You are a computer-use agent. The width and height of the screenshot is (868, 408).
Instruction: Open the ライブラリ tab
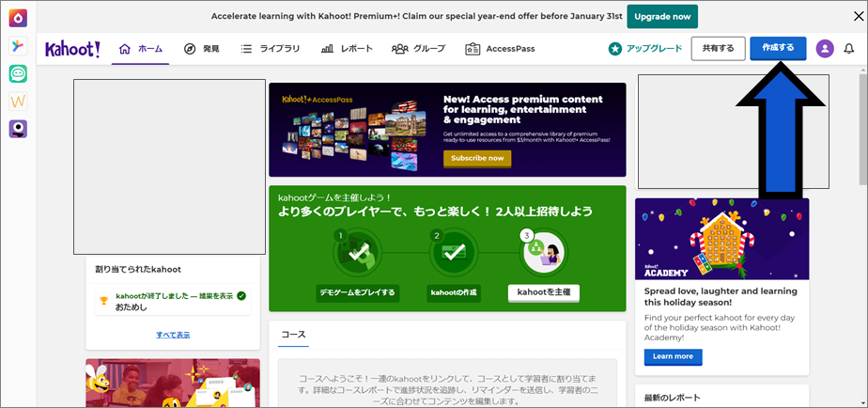[x=271, y=49]
